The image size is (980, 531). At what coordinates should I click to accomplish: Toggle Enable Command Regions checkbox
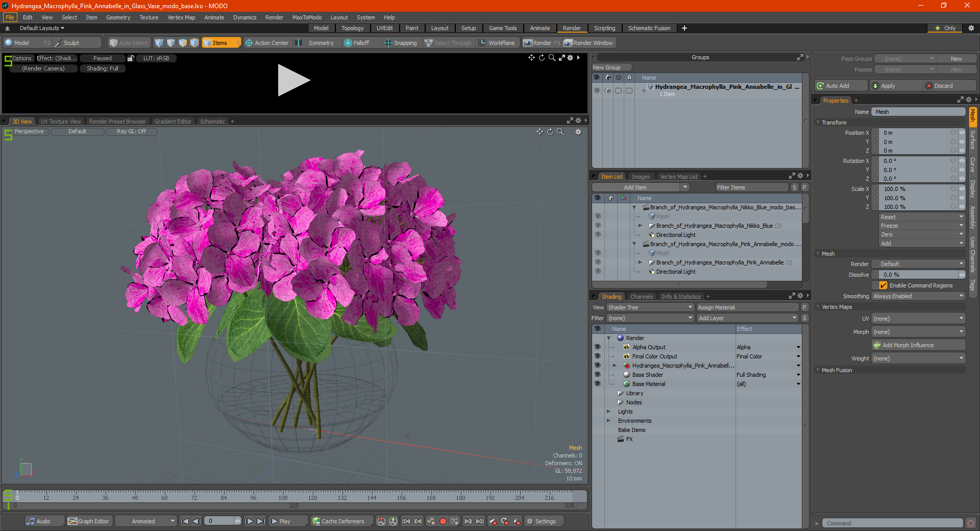[884, 285]
